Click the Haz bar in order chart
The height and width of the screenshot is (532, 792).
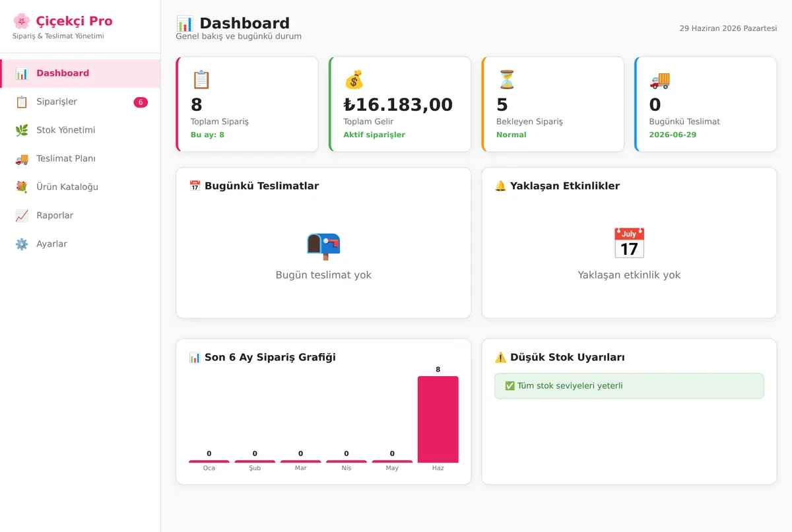pos(438,419)
